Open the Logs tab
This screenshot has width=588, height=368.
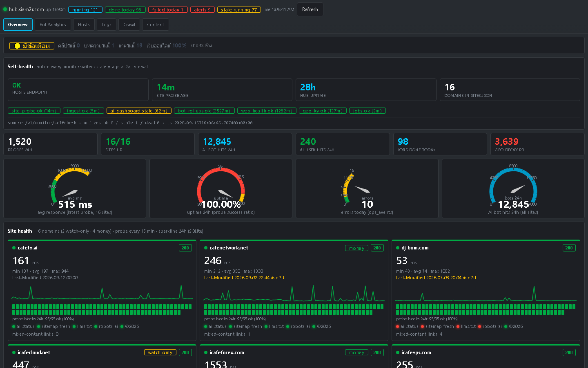coord(107,25)
